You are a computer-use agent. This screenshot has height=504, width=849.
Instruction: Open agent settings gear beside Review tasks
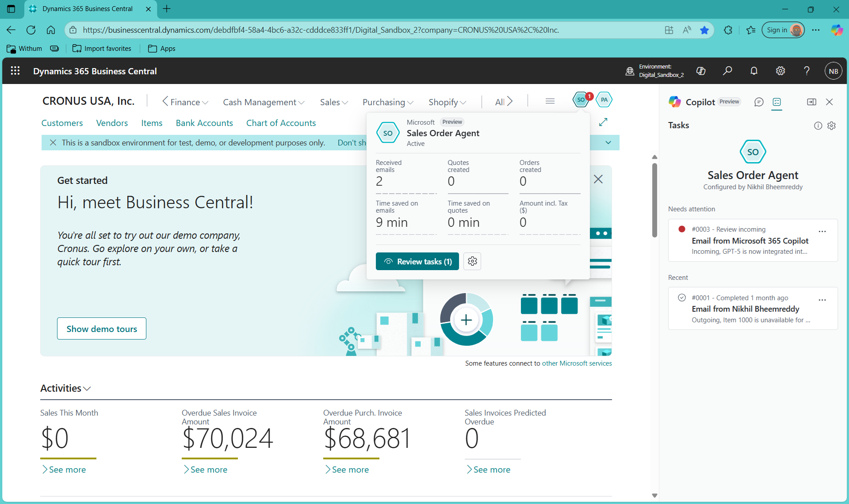[472, 261]
